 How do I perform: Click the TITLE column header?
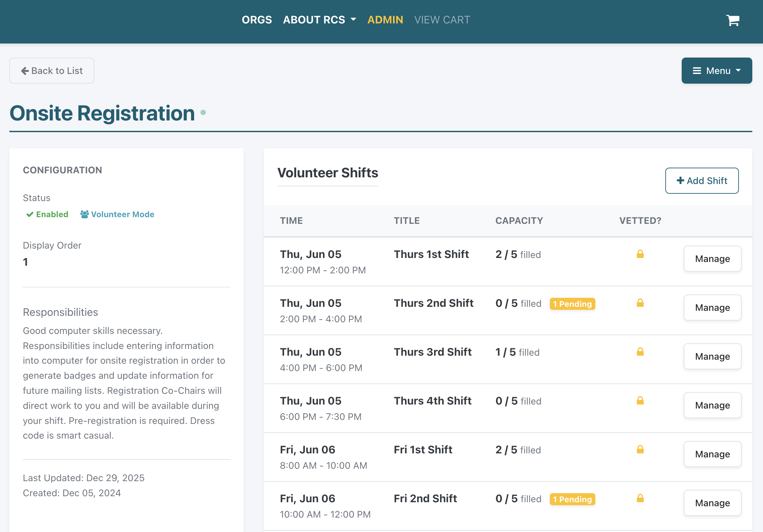[x=407, y=220]
